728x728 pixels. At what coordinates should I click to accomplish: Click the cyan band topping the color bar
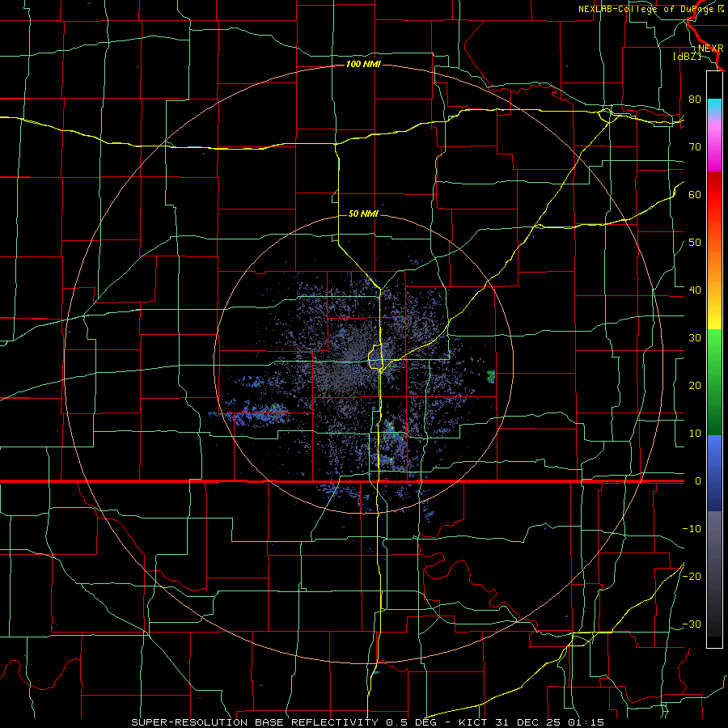coord(714,107)
